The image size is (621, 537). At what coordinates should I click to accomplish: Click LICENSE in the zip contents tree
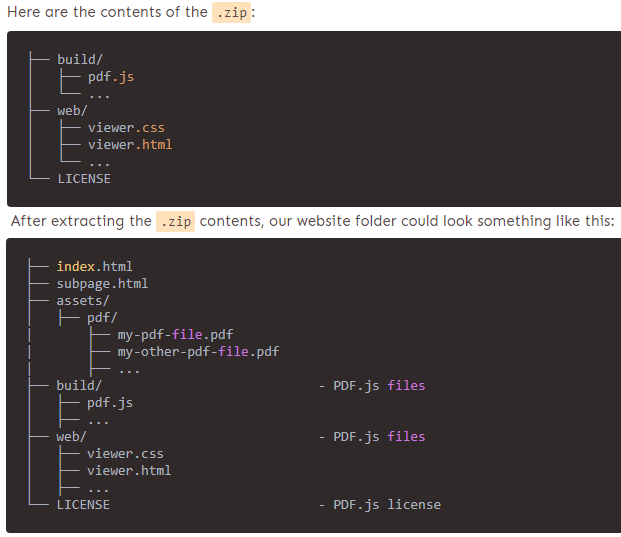tap(84, 179)
